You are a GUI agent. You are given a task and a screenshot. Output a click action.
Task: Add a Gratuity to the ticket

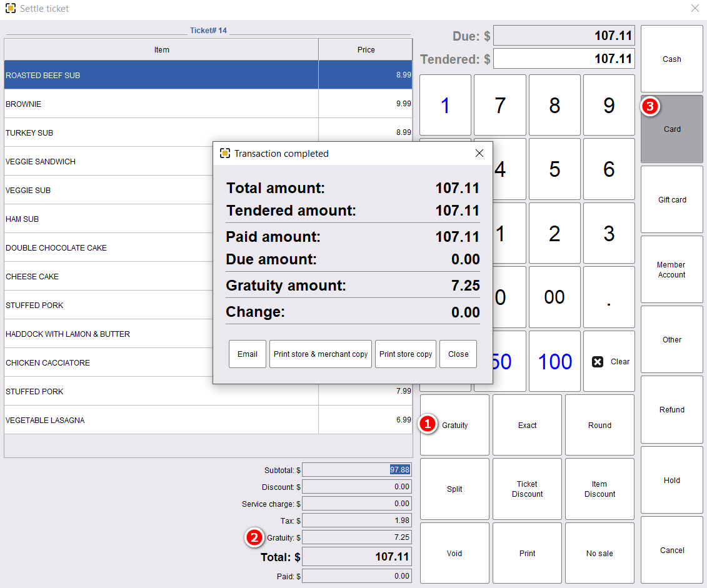454,425
